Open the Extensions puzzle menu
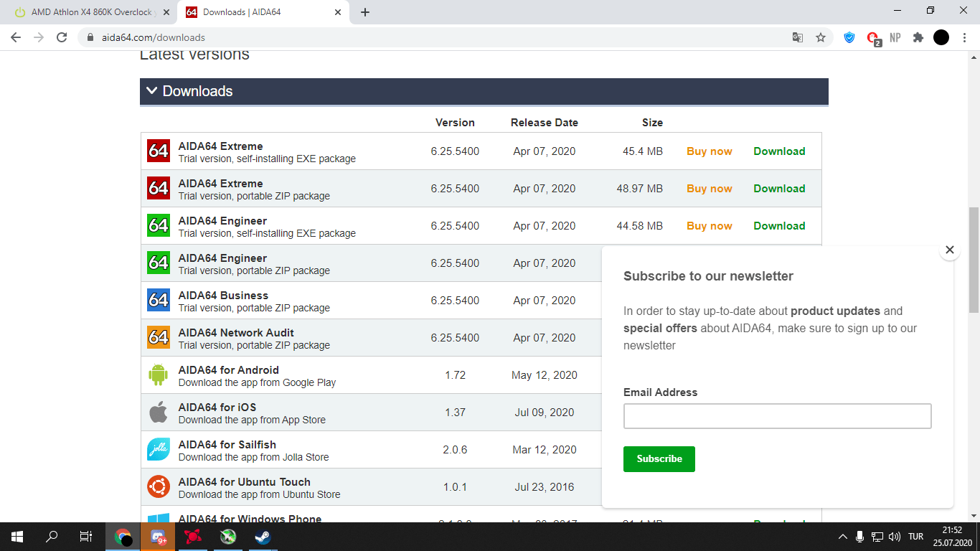The height and width of the screenshot is (551, 980). pos(918,37)
